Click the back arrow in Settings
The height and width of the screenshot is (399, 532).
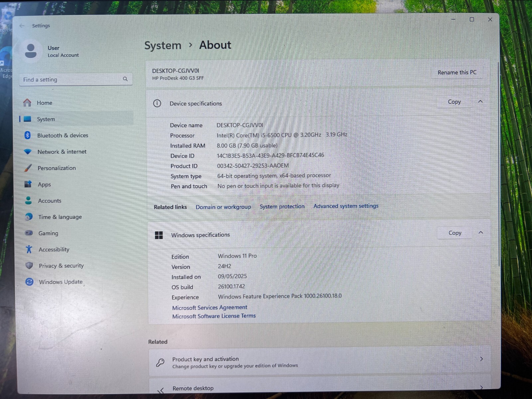[22, 26]
